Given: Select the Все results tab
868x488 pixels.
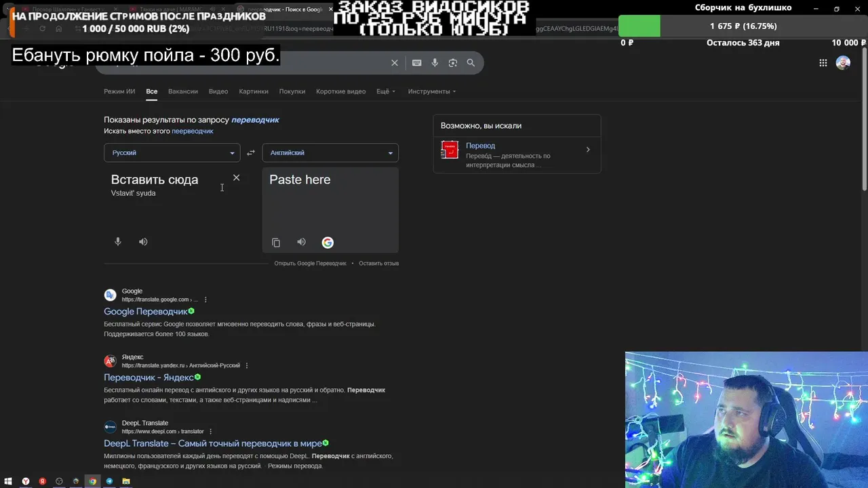Looking at the screenshot, I should [x=152, y=91].
